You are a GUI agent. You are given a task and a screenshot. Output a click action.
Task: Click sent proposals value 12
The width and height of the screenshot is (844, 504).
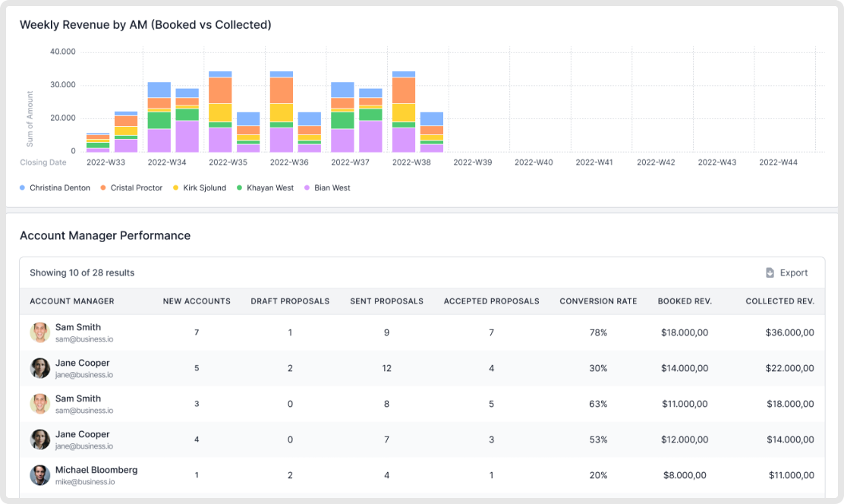(x=386, y=368)
